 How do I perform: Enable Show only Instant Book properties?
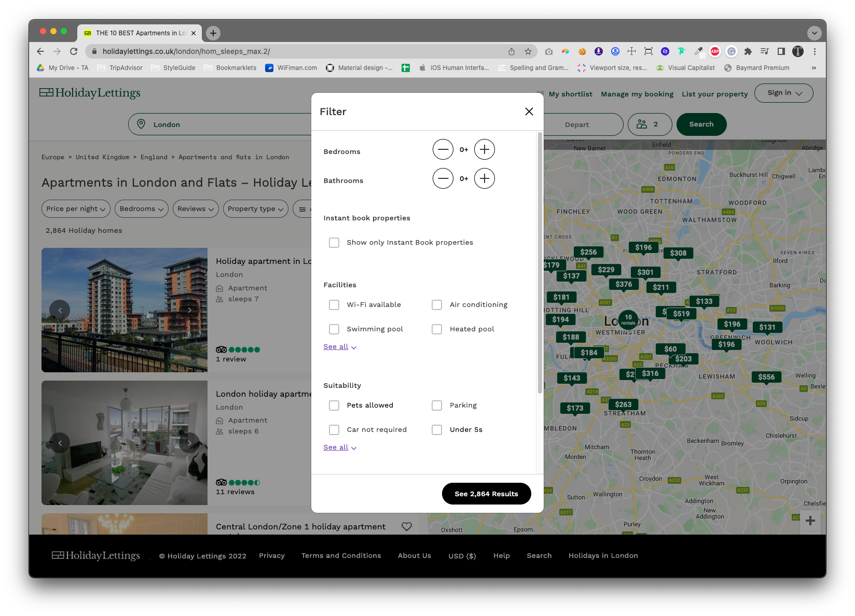tap(334, 242)
